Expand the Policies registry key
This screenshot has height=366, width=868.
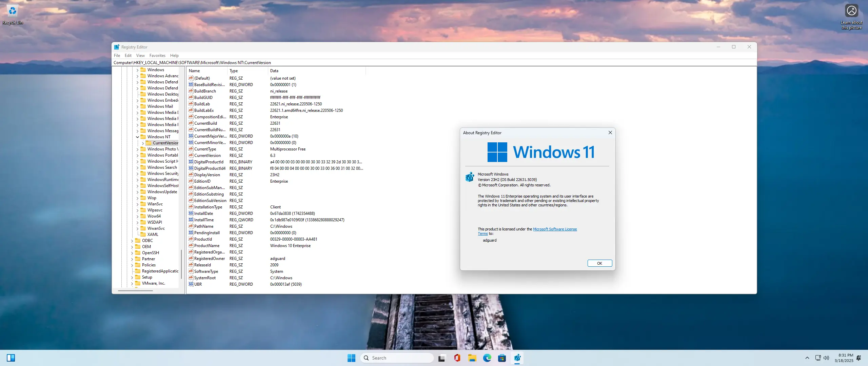tap(132, 265)
